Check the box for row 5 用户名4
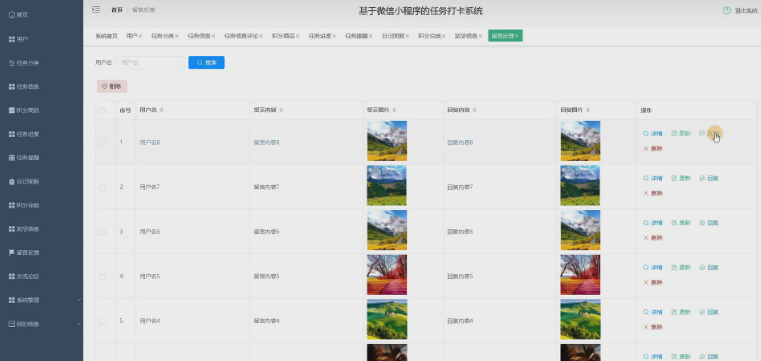 [102, 321]
